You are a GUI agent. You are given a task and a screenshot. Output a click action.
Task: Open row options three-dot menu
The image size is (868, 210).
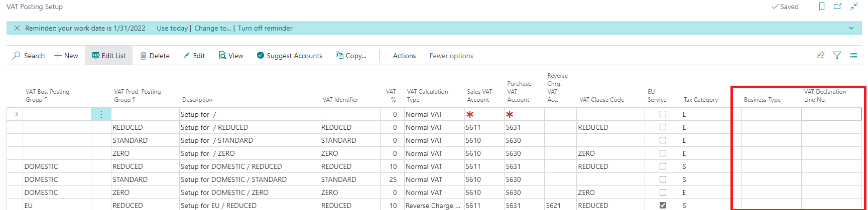(101, 114)
